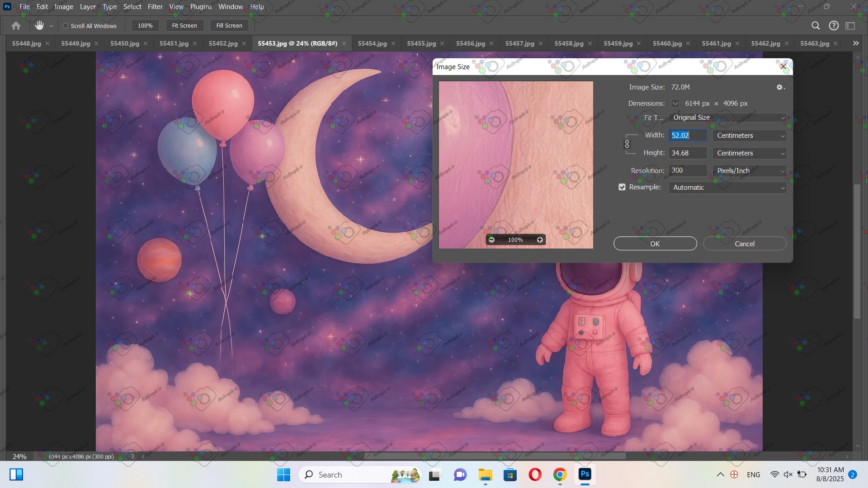The height and width of the screenshot is (488, 868).
Task: Open the Resolution Pixels/Inch dropdown
Action: pyautogui.click(x=750, y=171)
